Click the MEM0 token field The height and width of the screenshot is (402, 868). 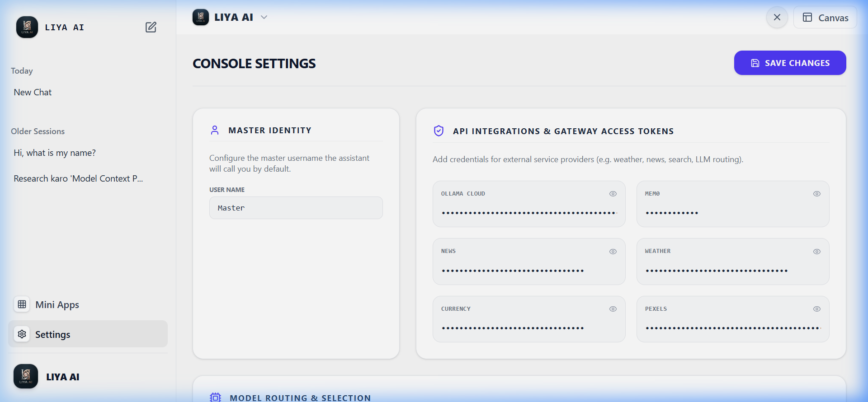point(733,213)
